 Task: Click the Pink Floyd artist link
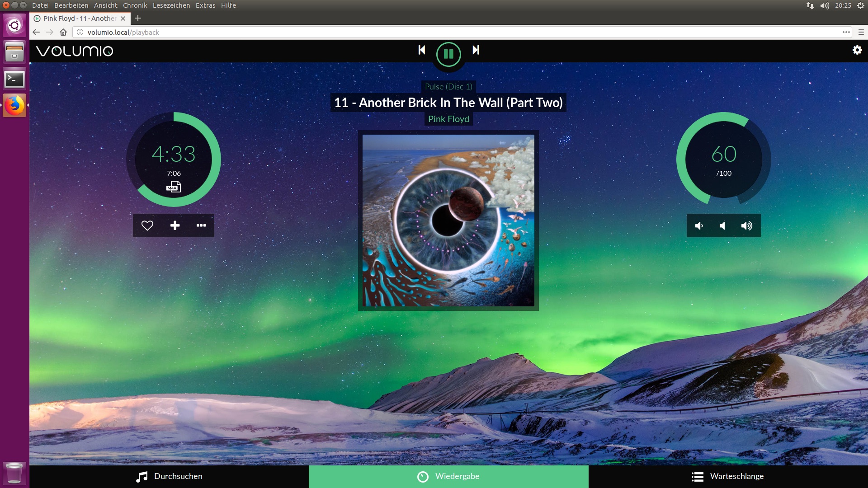point(448,119)
